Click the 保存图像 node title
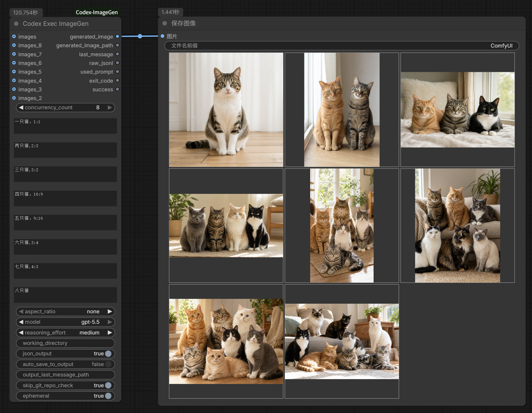 coord(183,23)
